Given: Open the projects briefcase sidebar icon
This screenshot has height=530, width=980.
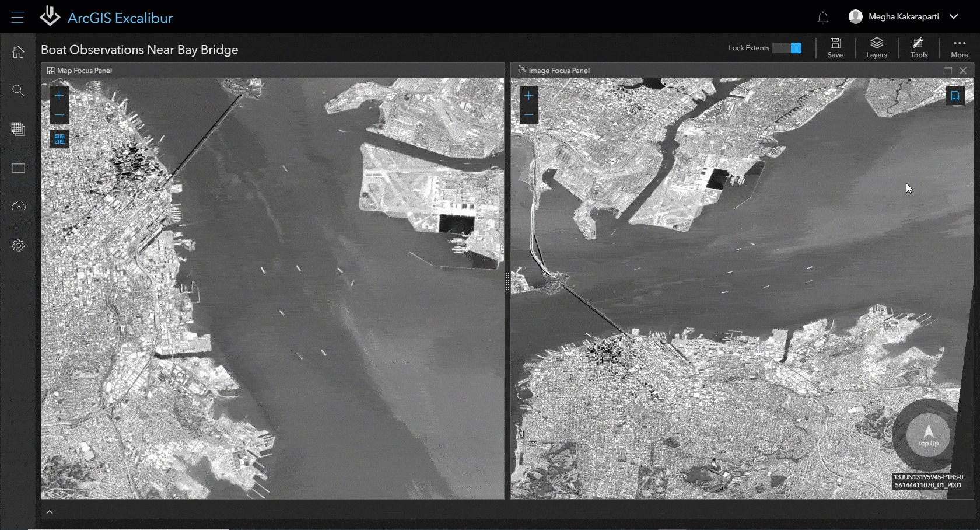Looking at the screenshot, I should [x=18, y=168].
